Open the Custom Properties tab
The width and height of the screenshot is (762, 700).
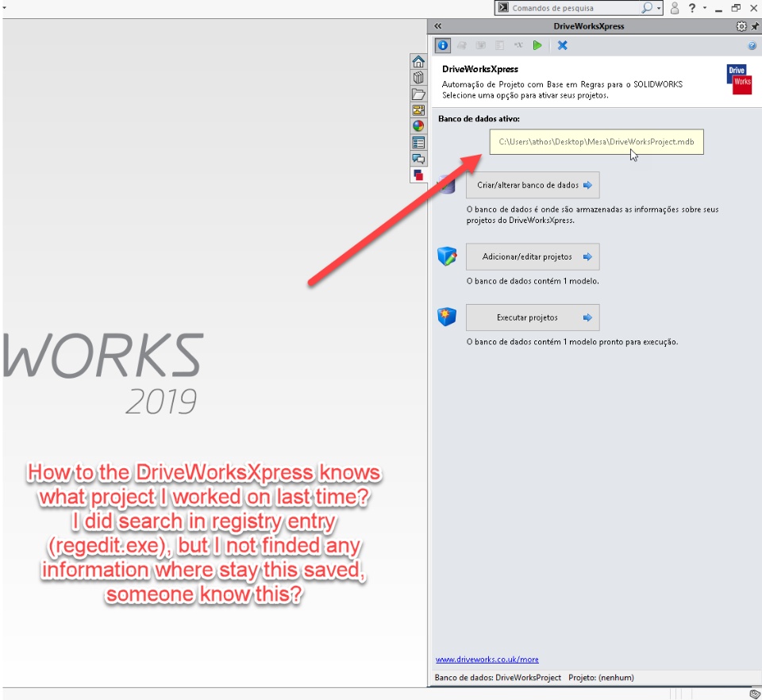(x=418, y=142)
